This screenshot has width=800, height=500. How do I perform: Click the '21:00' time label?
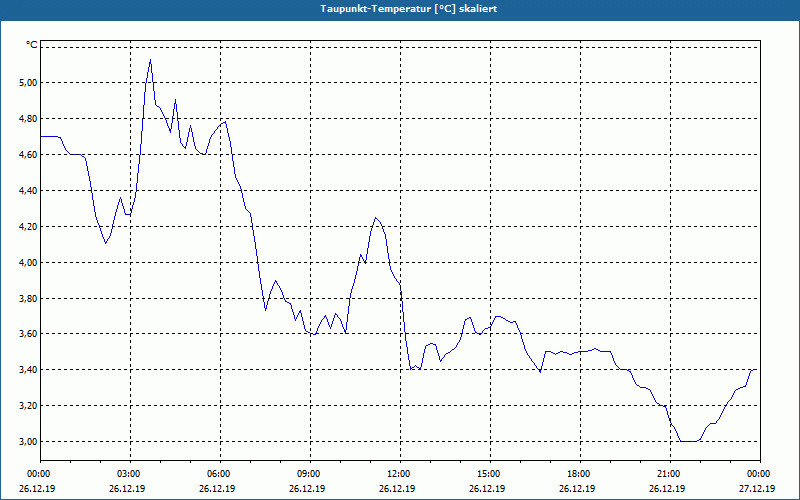(x=668, y=474)
